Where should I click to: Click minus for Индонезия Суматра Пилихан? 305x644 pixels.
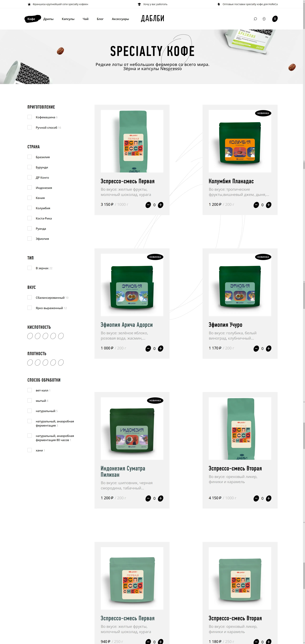pyautogui.click(x=148, y=498)
